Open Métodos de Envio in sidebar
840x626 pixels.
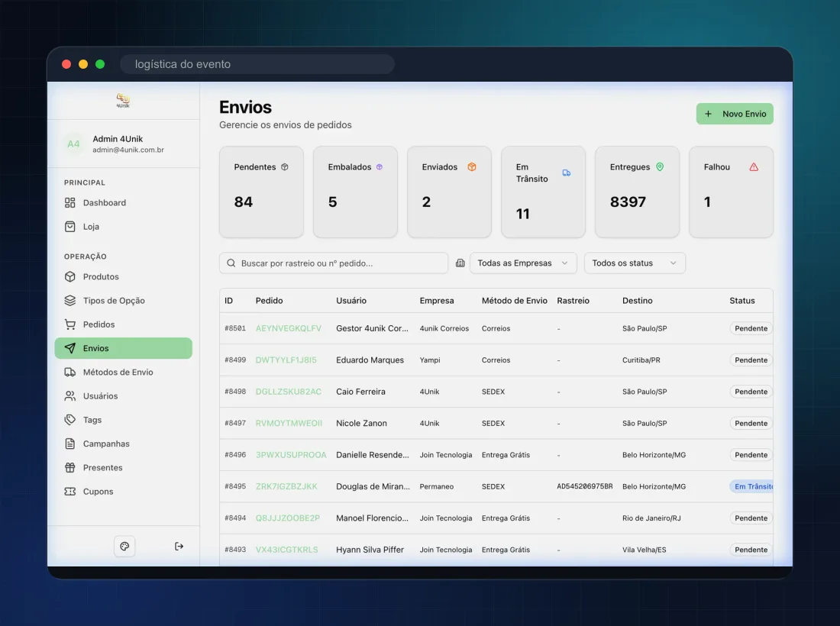[123, 373]
